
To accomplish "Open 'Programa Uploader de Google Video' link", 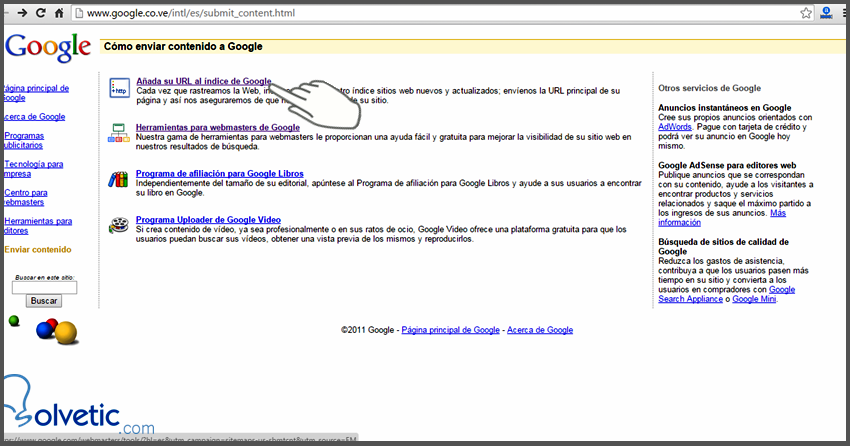I will coord(208,219).
